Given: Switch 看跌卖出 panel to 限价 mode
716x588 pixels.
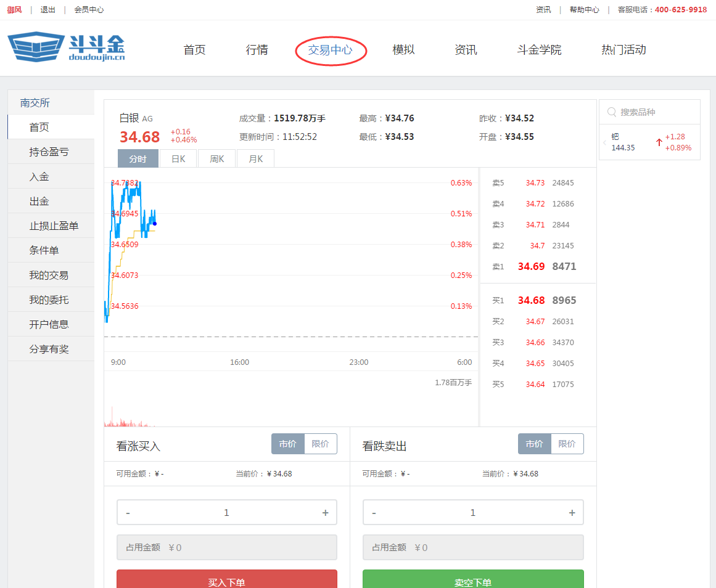Looking at the screenshot, I should (567, 443).
